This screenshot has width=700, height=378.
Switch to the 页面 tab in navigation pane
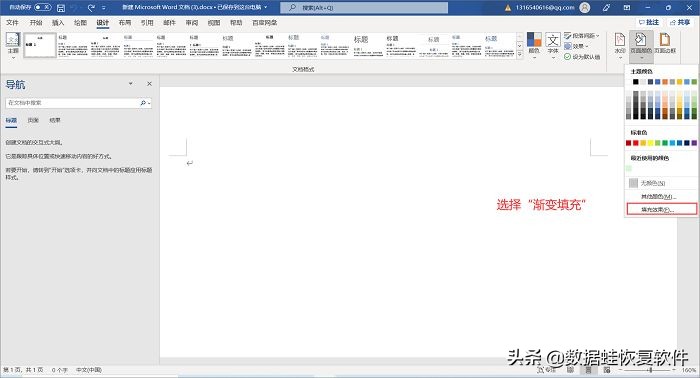coord(33,120)
